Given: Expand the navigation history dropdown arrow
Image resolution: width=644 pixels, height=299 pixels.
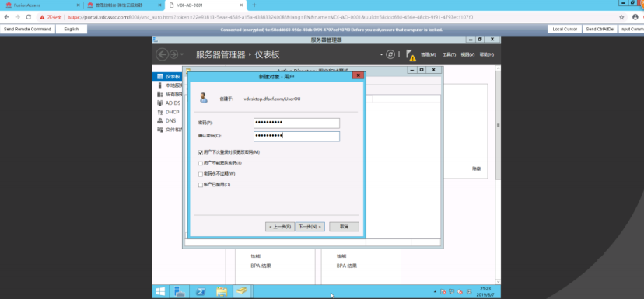Looking at the screenshot, I should (182, 54).
